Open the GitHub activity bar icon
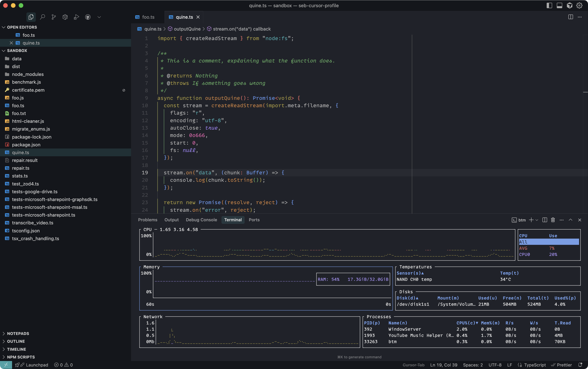Viewport: 588px width, 369px height. coord(88,17)
